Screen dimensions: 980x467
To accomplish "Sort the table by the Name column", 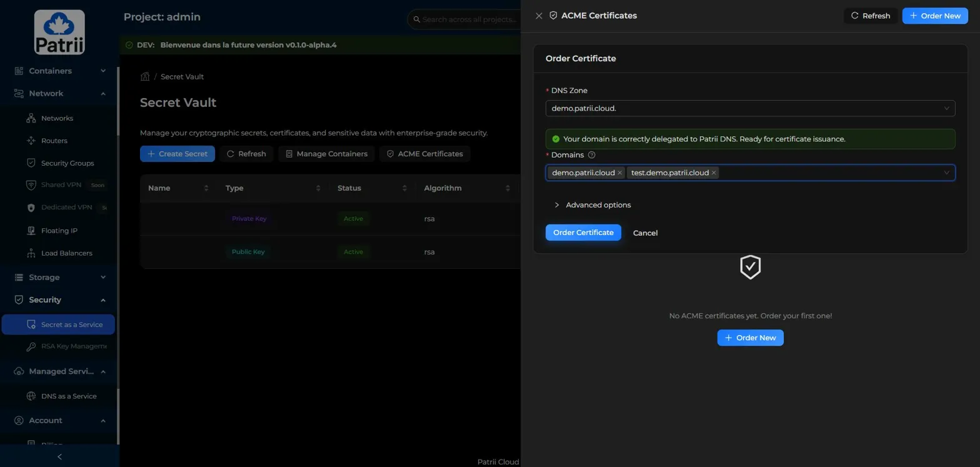I will coord(206,188).
